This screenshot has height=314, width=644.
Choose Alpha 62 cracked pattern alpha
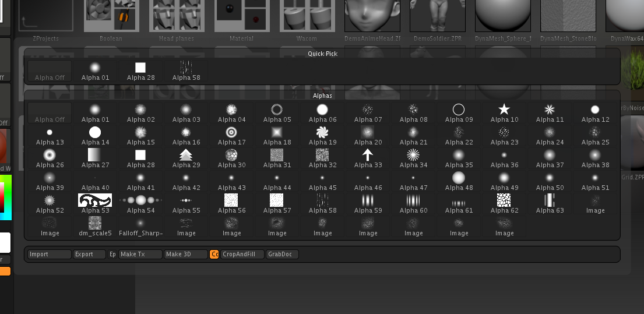pyautogui.click(x=504, y=203)
